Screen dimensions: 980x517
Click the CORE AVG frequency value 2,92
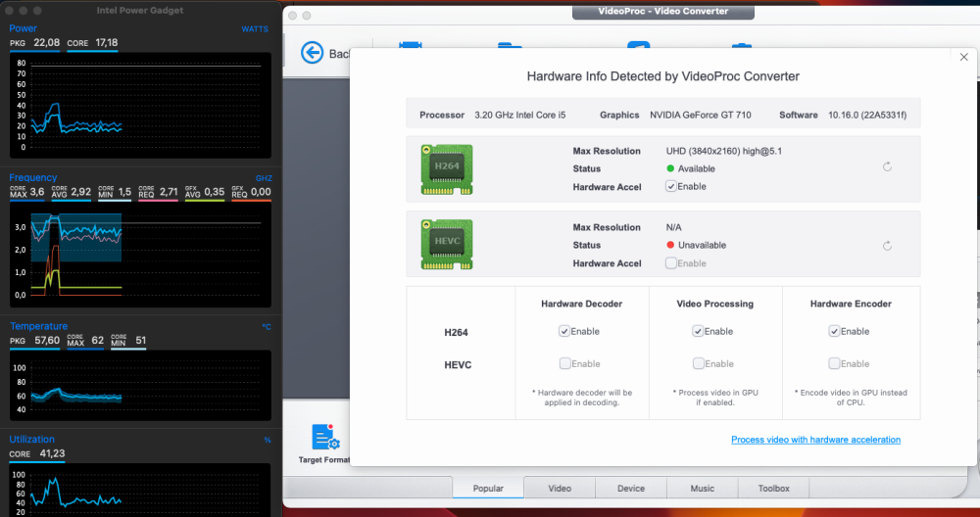(81, 192)
